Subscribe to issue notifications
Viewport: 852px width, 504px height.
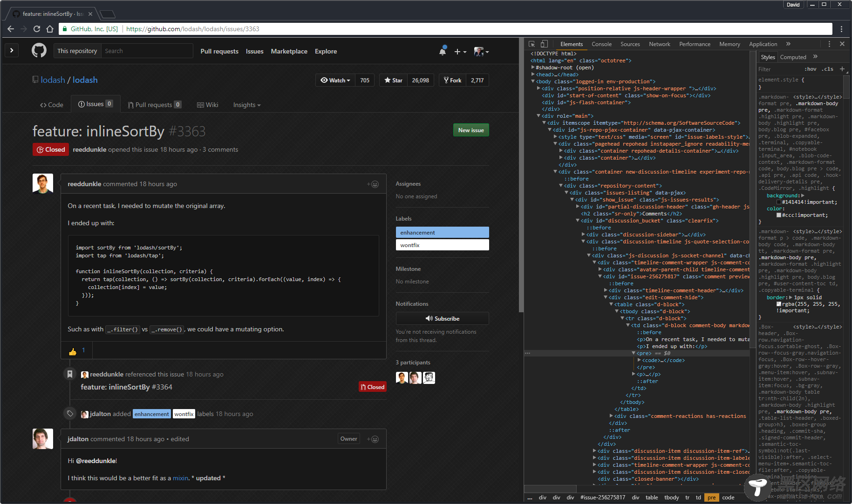442,318
